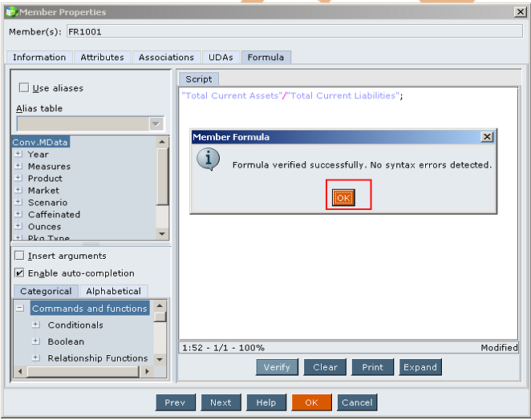Click the cursor position status 1:52 - 1/1 - 100%
This screenshot has height=420, width=531.
(223, 348)
